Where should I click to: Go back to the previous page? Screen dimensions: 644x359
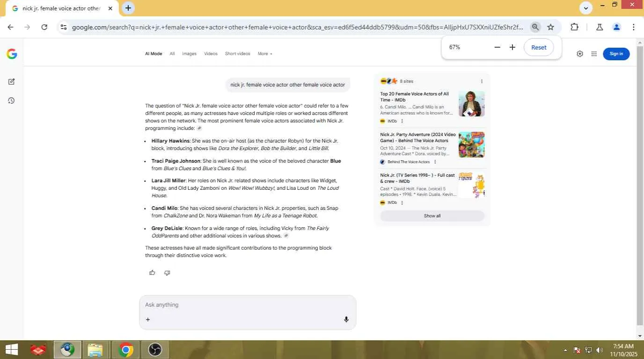tap(10, 27)
